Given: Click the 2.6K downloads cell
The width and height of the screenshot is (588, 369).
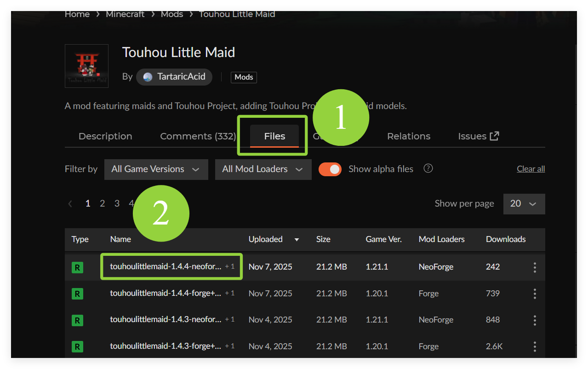Looking at the screenshot, I should (x=494, y=346).
